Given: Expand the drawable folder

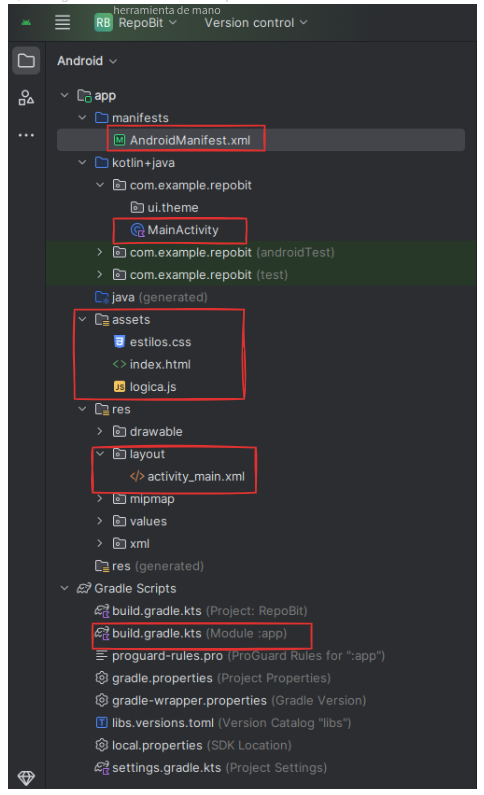Looking at the screenshot, I should [x=100, y=431].
